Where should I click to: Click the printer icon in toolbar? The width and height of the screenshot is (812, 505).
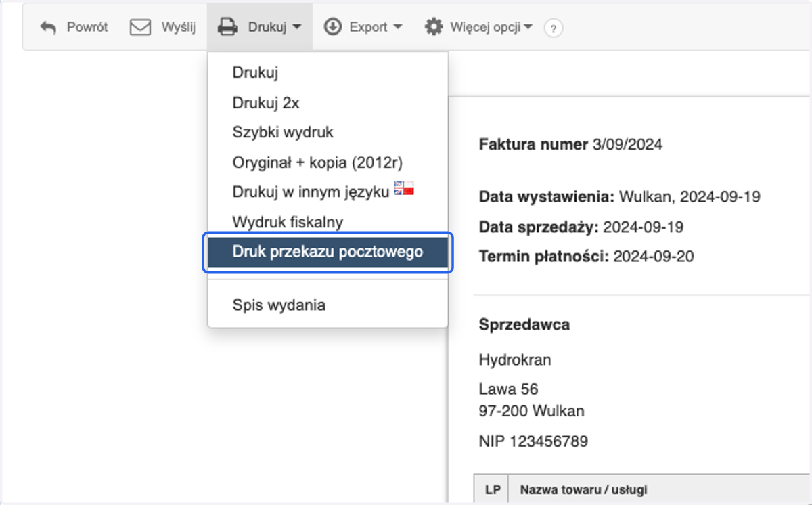pos(227,28)
